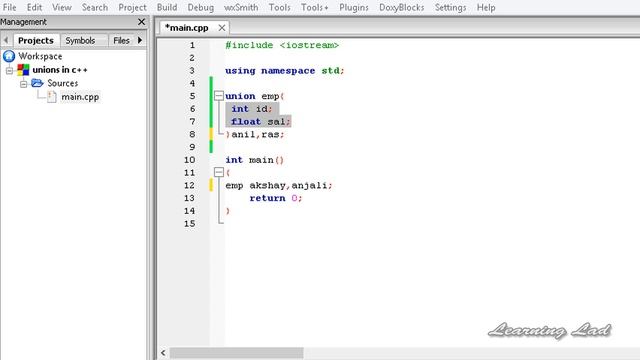
Task: Select the Workspace globe icon
Action: tap(9, 56)
